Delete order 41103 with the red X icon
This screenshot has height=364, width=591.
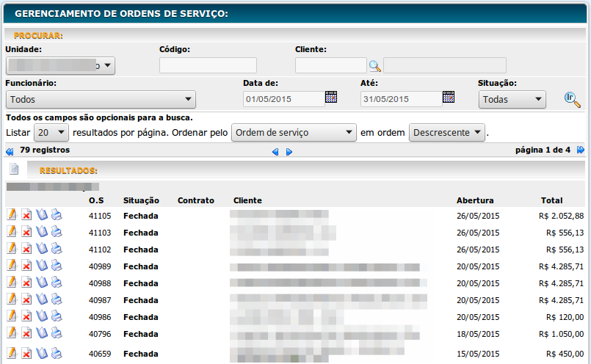26,233
